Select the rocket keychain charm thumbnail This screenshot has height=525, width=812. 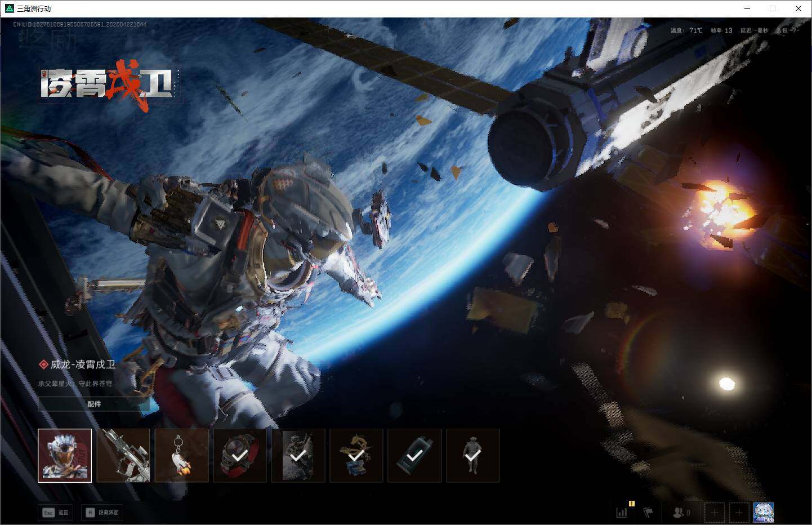[x=181, y=456]
